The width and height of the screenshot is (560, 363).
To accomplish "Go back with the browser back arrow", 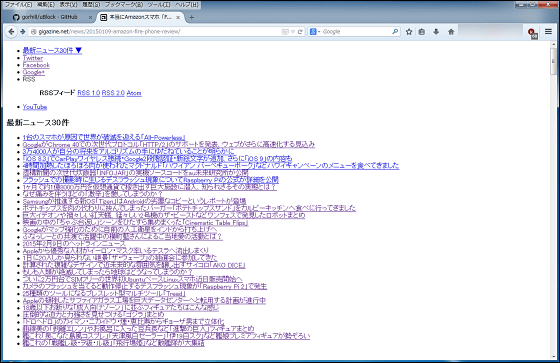I will pyautogui.click(x=11, y=32).
